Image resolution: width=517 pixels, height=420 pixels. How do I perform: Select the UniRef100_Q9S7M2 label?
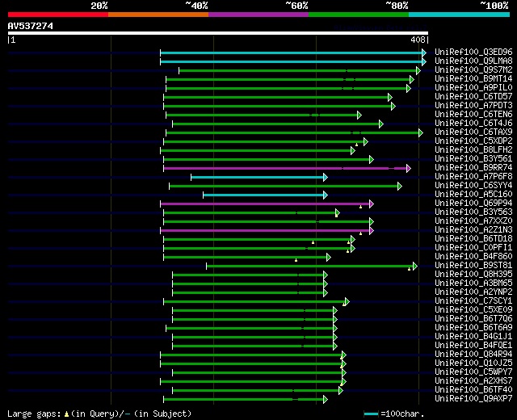pos(473,70)
